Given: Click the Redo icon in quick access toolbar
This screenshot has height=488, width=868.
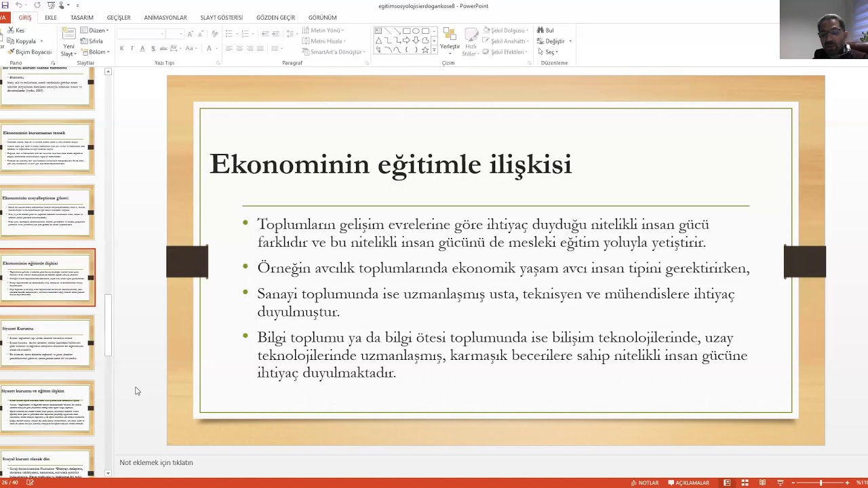Looking at the screenshot, I should tap(37, 5).
